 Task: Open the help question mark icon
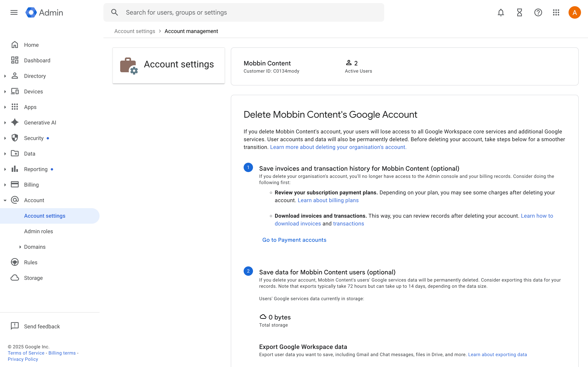[x=538, y=12]
